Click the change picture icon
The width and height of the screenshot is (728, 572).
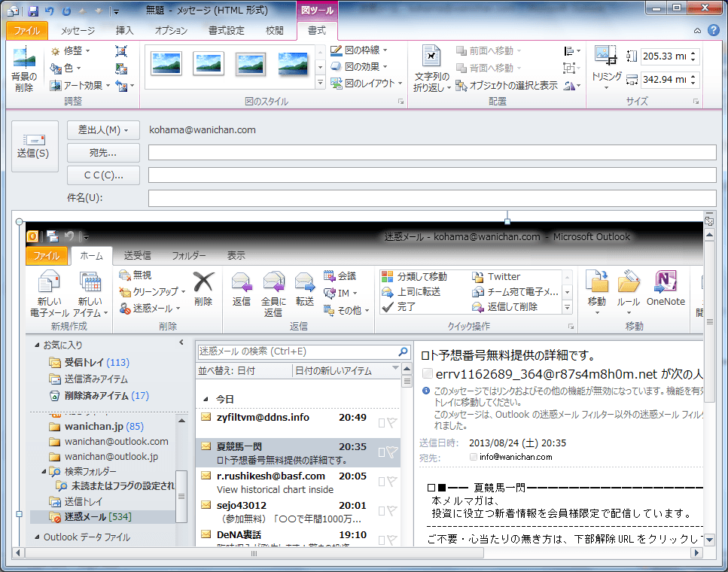pyautogui.click(x=121, y=68)
